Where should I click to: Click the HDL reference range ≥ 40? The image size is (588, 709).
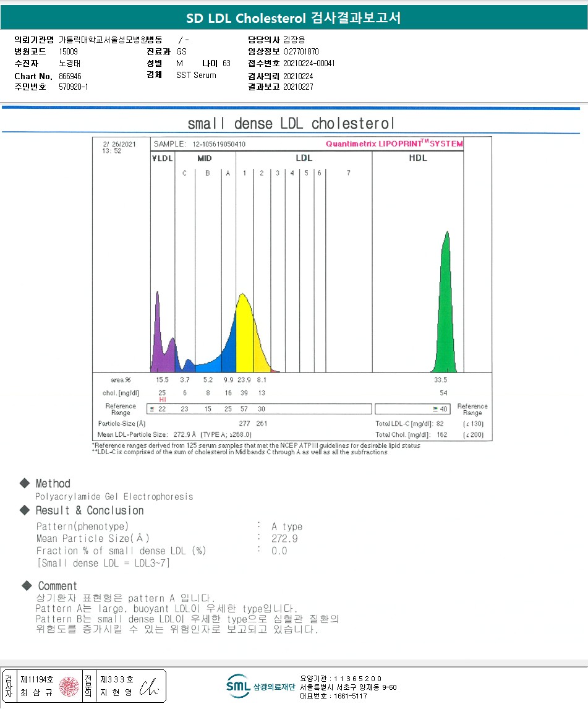coord(440,409)
